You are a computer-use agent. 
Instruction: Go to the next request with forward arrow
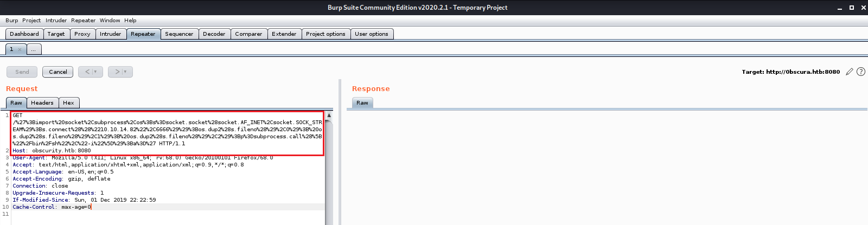pos(117,72)
